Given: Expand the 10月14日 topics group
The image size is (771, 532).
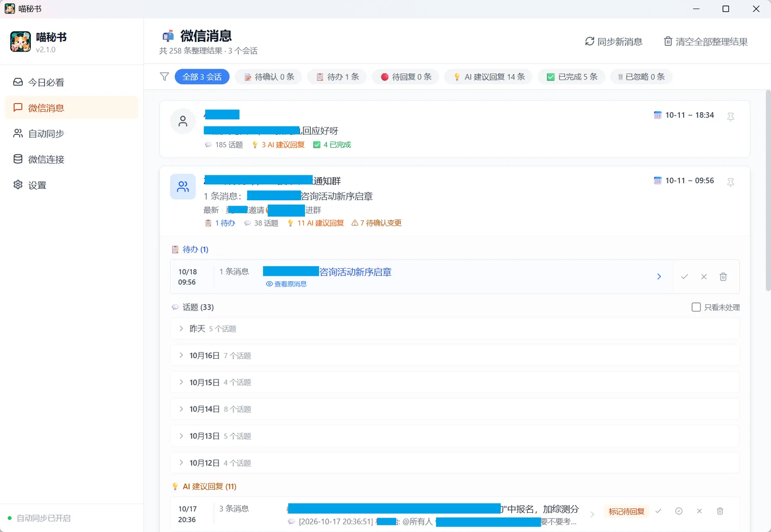Looking at the screenshot, I should pos(454,409).
